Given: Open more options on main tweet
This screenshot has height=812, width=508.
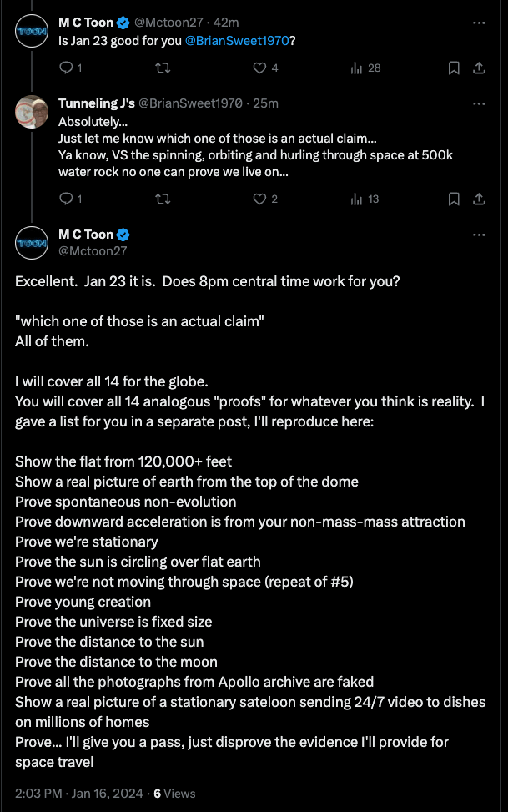Looking at the screenshot, I should pyautogui.click(x=479, y=235).
